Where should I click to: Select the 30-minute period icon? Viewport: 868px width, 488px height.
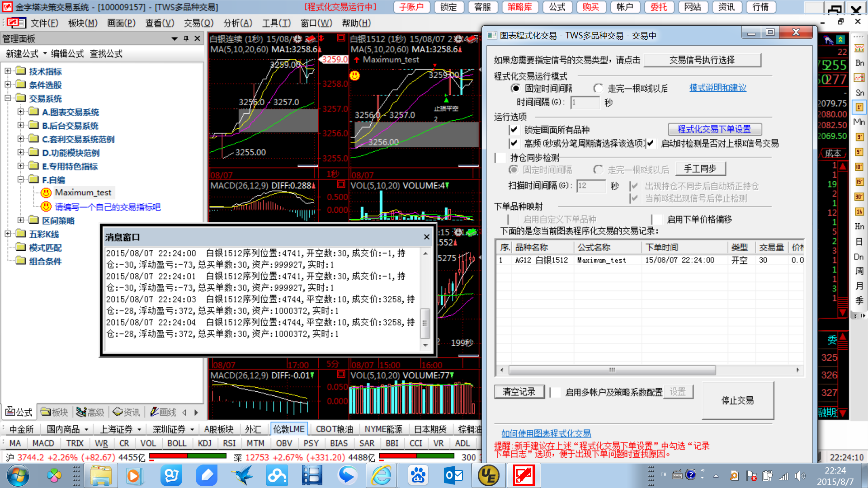point(859,197)
